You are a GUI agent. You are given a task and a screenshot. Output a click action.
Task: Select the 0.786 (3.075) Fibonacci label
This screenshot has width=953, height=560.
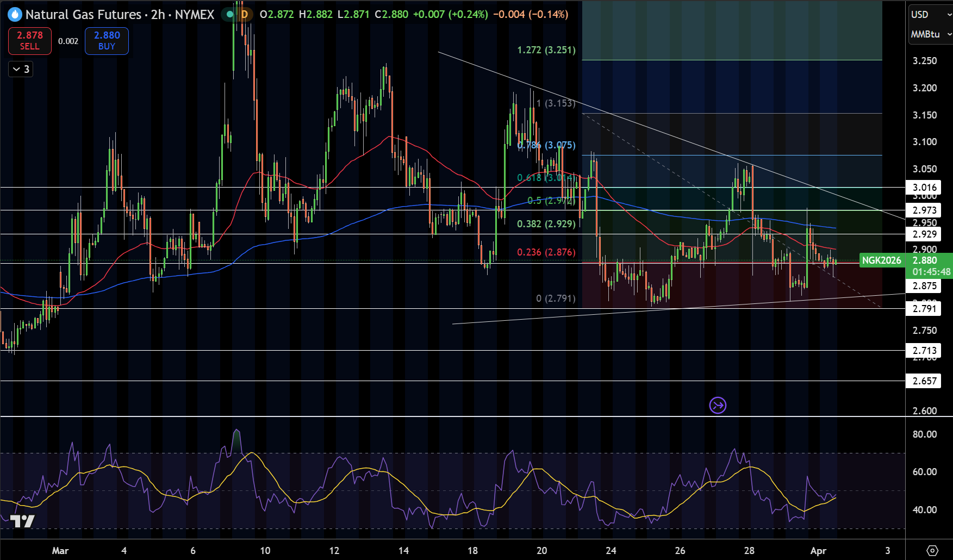coord(546,145)
